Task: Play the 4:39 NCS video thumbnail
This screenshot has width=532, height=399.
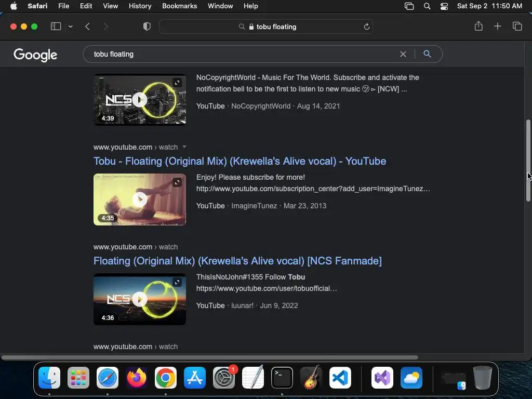Action: point(140,100)
